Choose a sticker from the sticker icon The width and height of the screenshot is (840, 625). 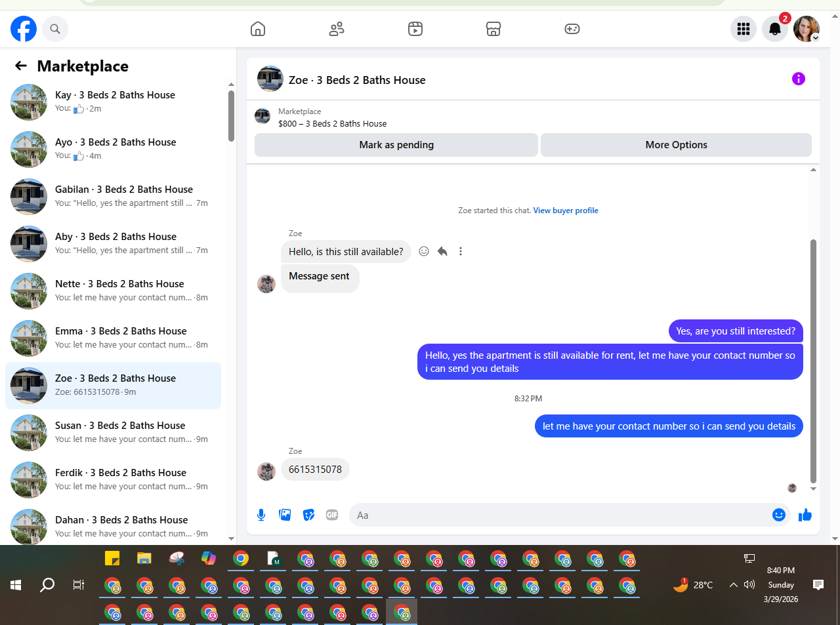308,515
